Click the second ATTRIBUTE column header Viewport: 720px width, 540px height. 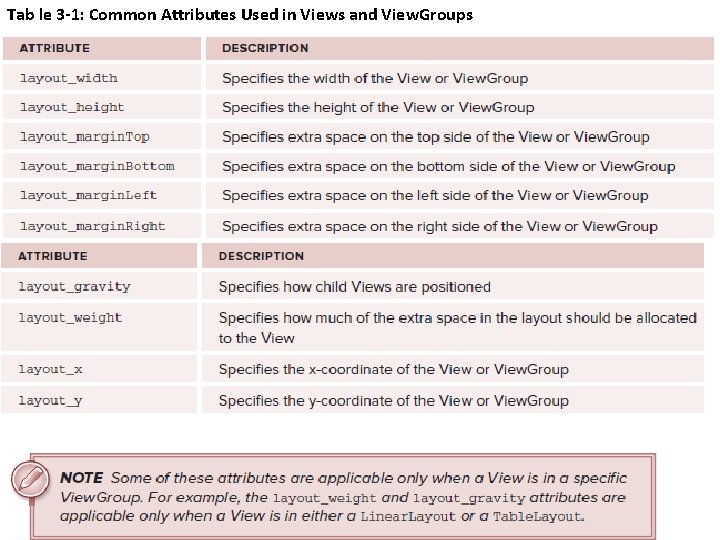[x=53, y=256]
